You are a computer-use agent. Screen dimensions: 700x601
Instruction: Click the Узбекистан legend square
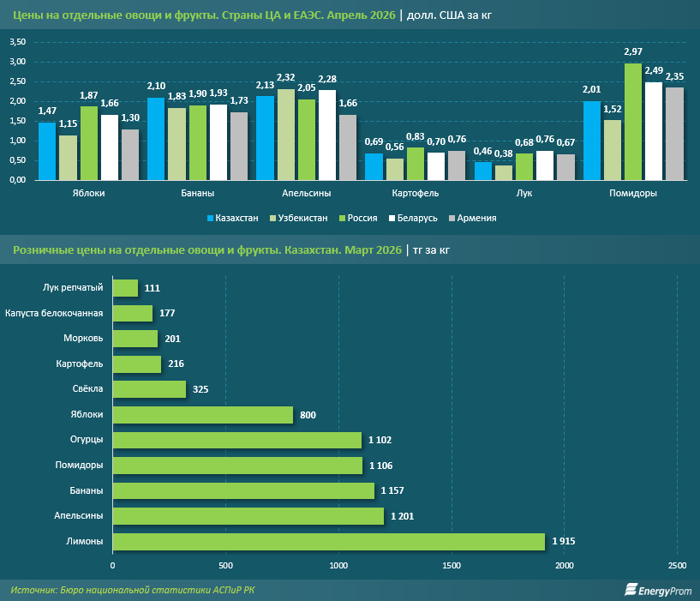pos(272,218)
